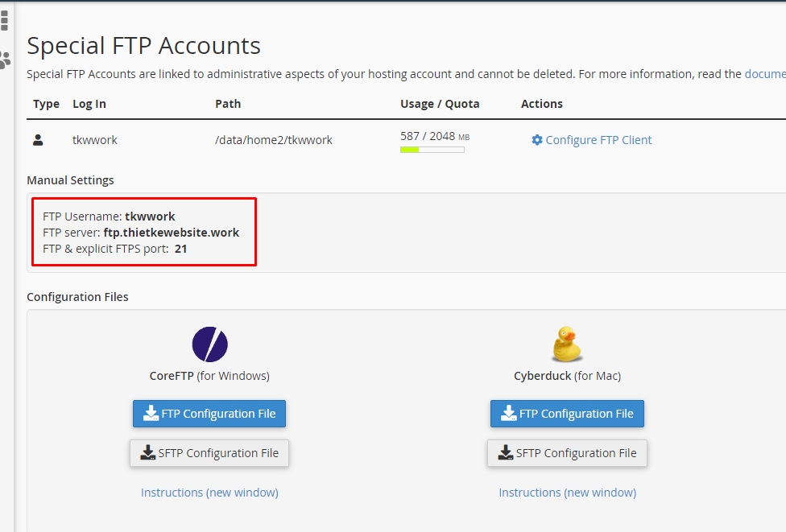Click the Cyberduck duck logo
This screenshot has height=532, width=786.
(x=567, y=344)
